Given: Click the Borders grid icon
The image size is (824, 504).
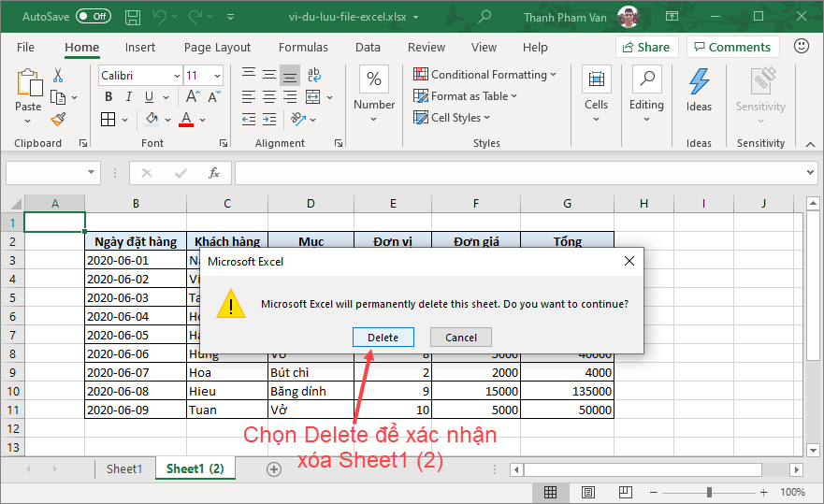Looking at the screenshot, I should (x=108, y=120).
